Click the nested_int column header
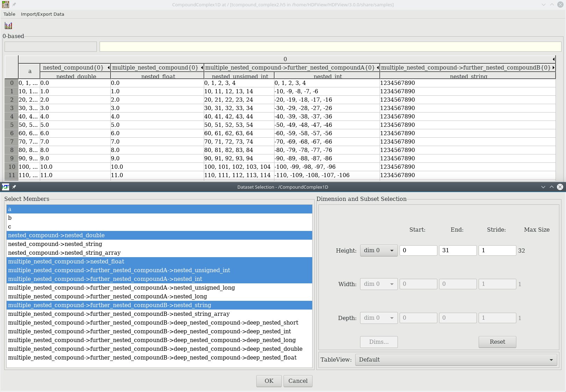566x392 pixels. click(x=327, y=76)
